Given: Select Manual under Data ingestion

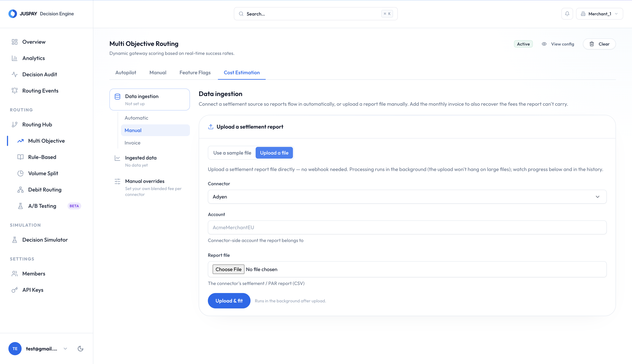Looking at the screenshot, I should tap(155, 130).
